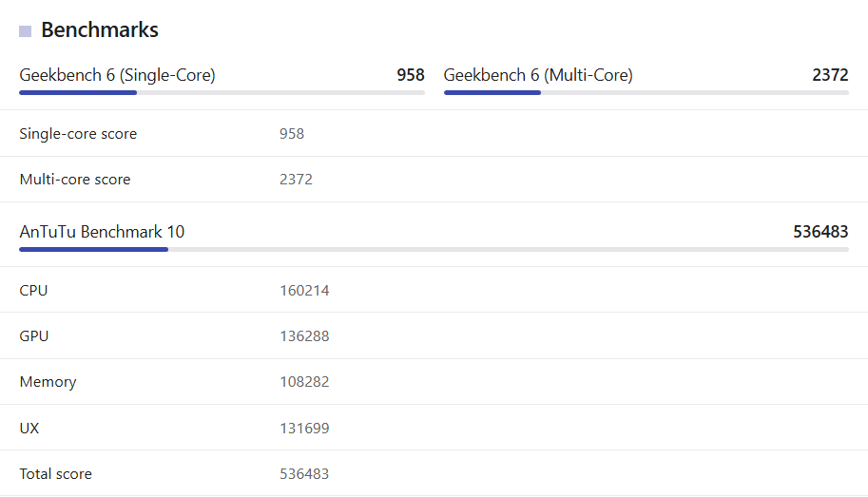Click the bold 2372 multi-core score
Viewport: 868px width, 497px height.
[x=830, y=75]
